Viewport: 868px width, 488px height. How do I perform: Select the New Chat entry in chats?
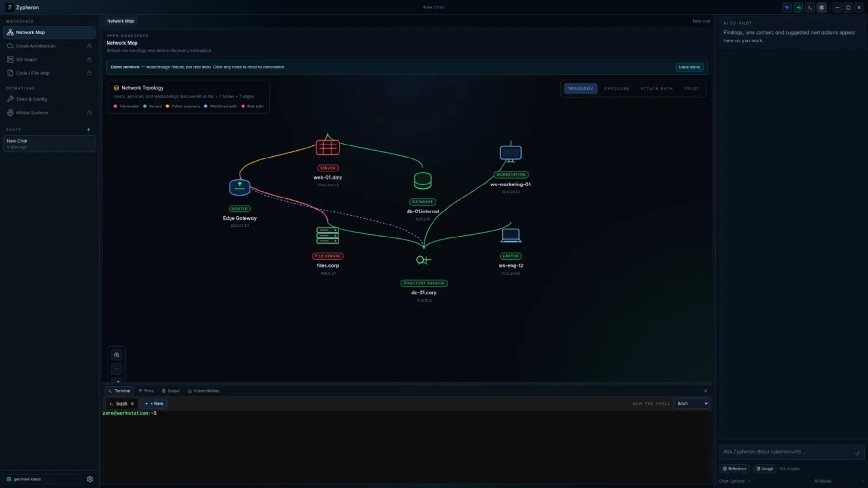click(x=49, y=144)
